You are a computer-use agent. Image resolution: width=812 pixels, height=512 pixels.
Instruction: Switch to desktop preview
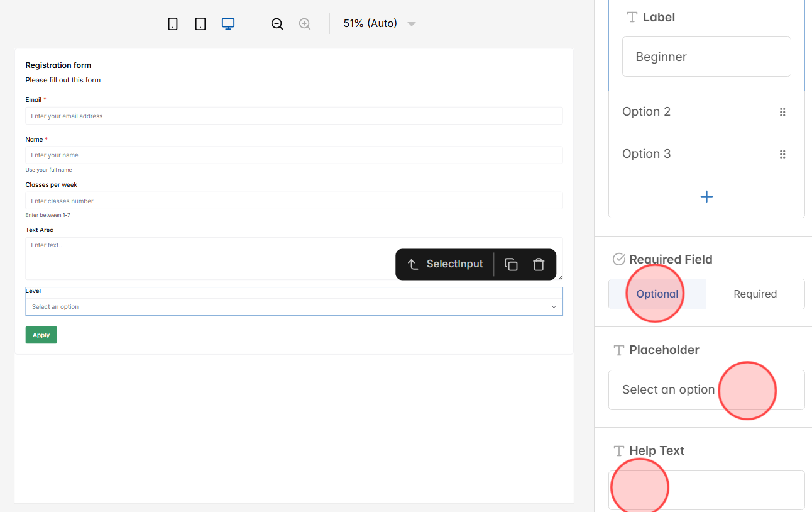pos(228,23)
